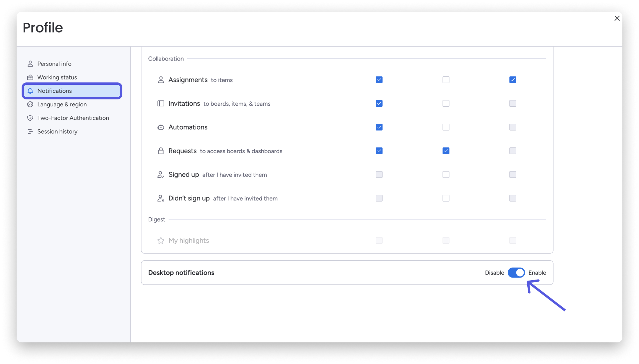Click the lock icon next to Requests
Viewport: 639px width, 364px height.
[x=161, y=151]
